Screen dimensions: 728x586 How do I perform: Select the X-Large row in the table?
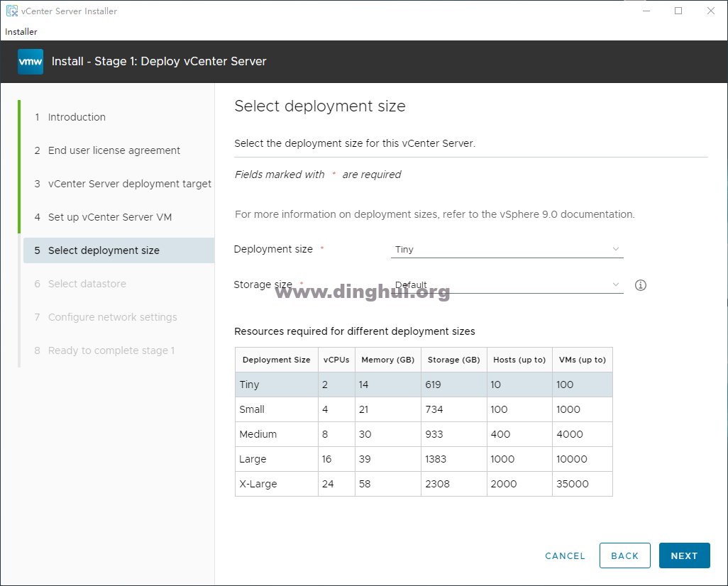tap(424, 484)
